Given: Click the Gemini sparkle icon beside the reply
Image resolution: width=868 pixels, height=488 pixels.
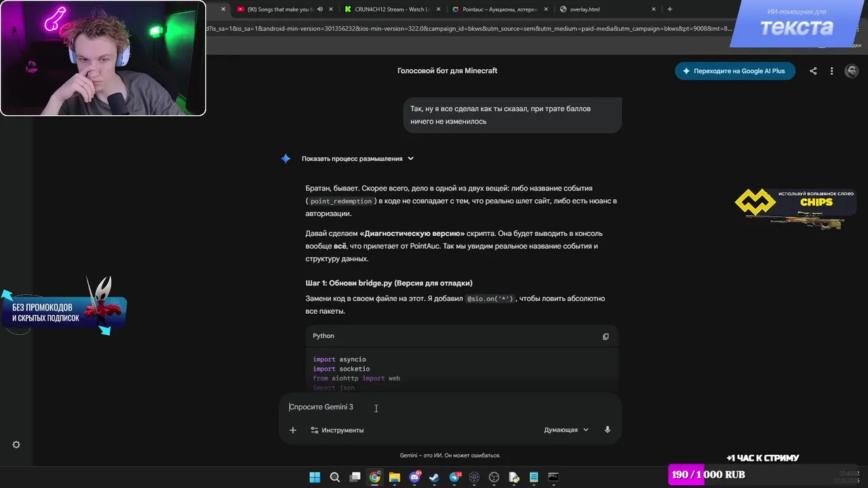Looking at the screenshot, I should coord(286,159).
